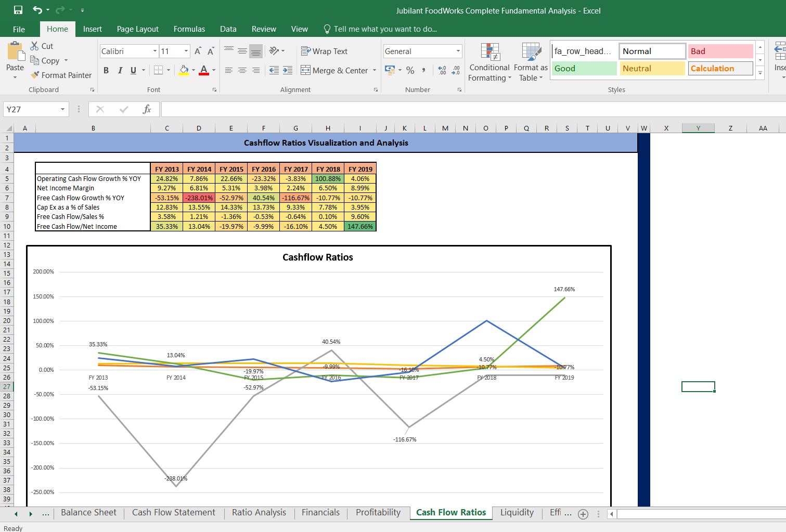
Task: Toggle Merge & Center for selected cells
Action: click(334, 70)
